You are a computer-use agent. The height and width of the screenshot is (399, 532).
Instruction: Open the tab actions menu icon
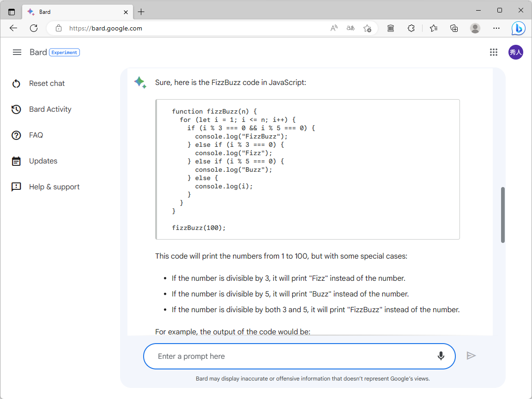click(x=12, y=12)
